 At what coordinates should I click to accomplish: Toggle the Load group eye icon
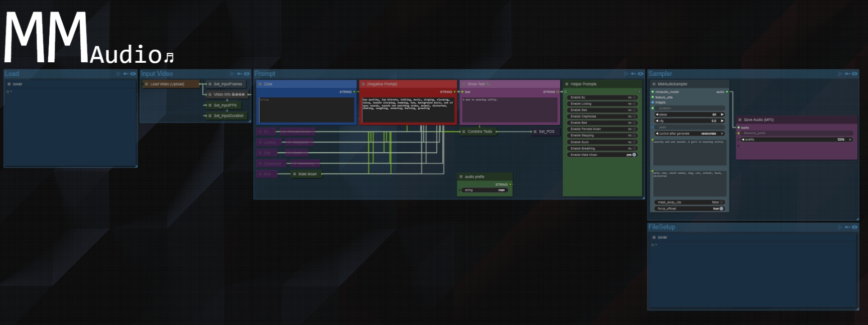(133, 74)
